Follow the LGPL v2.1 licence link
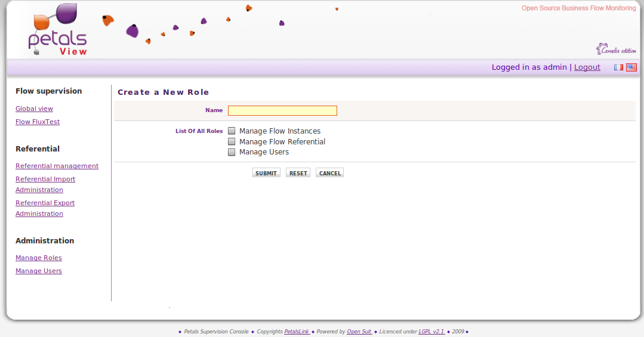The height and width of the screenshot is (337, 644). 431,332
